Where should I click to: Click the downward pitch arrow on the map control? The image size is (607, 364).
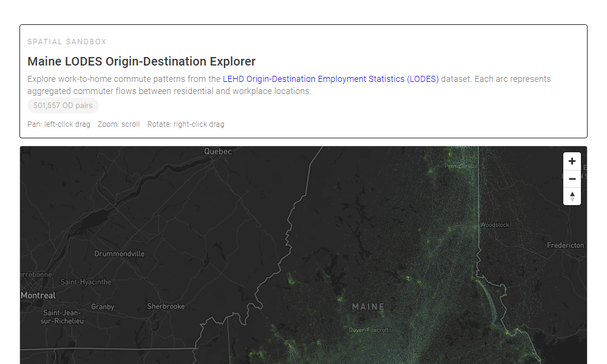click(572, 199)
